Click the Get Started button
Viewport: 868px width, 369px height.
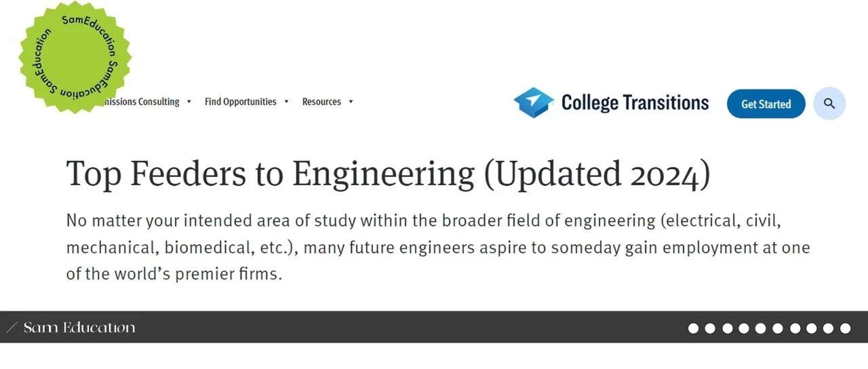click(766, 104)
